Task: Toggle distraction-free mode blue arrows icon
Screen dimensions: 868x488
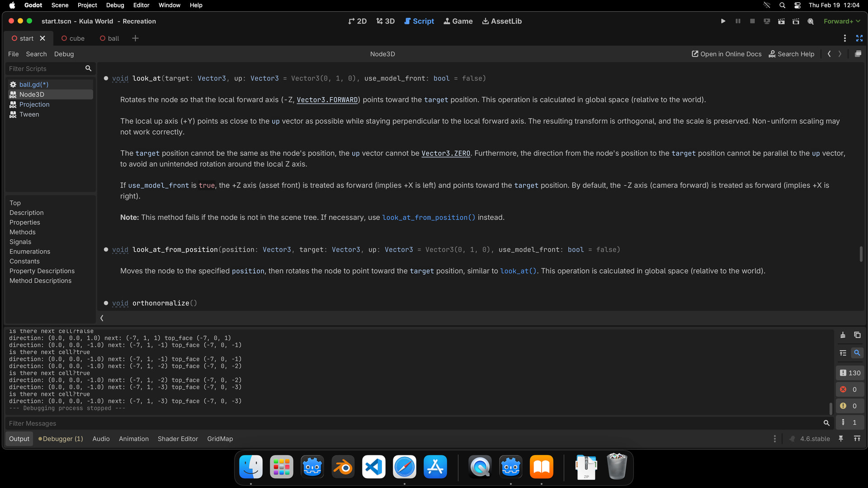Action: pyautogui.click(x=859, y=38)
